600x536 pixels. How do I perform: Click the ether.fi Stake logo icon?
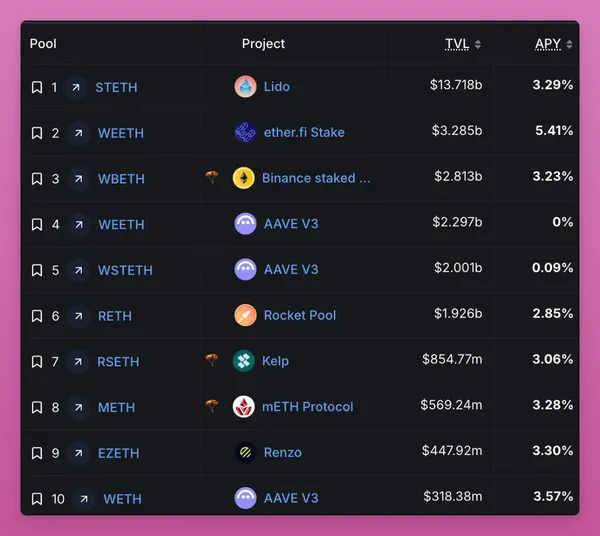[245, 132]
